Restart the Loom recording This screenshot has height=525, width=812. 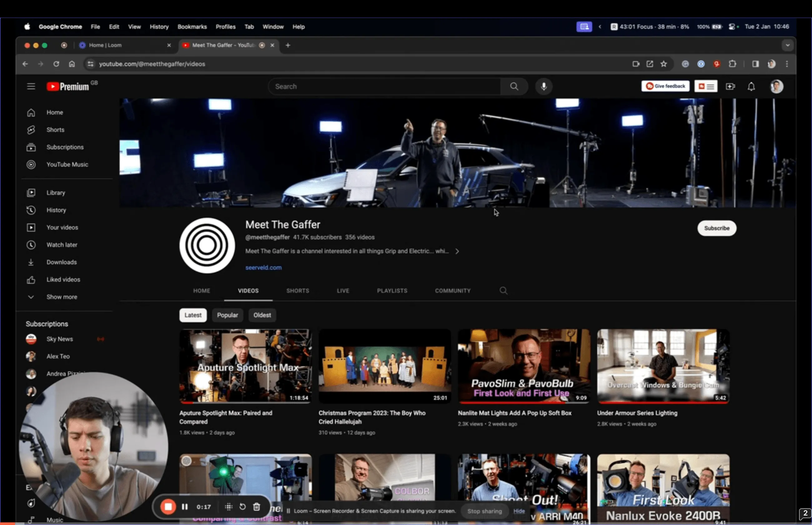[242, 507]
